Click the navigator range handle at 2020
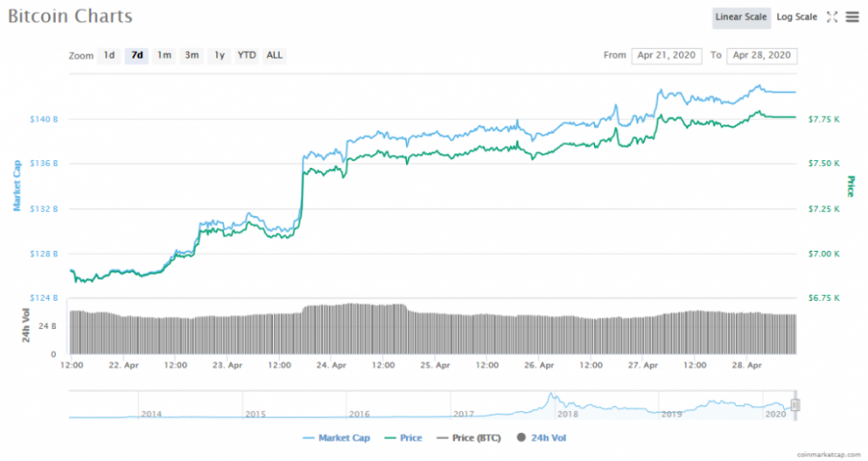868x461 pixels. (x=795, y=405)
